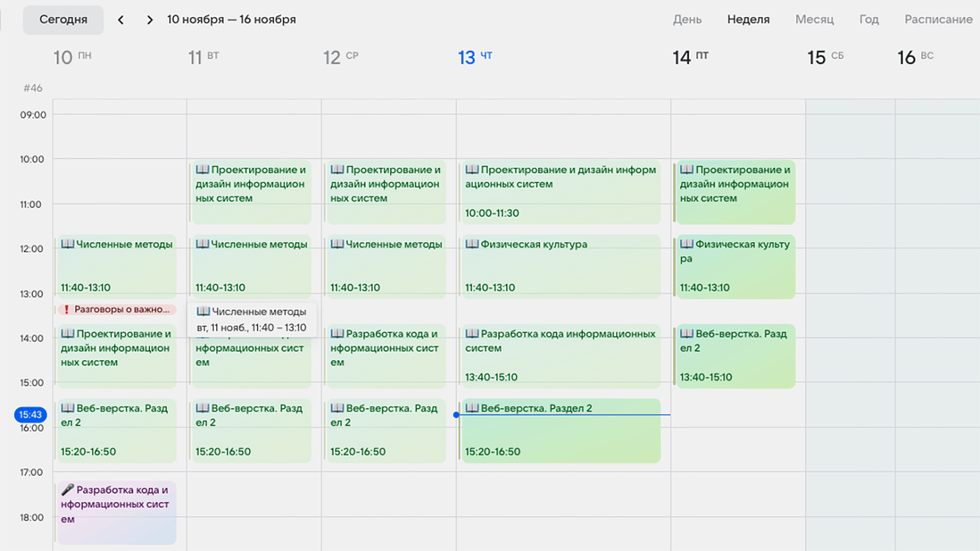Click the previous week arrow
980x551 pixels.
point(120,20)
